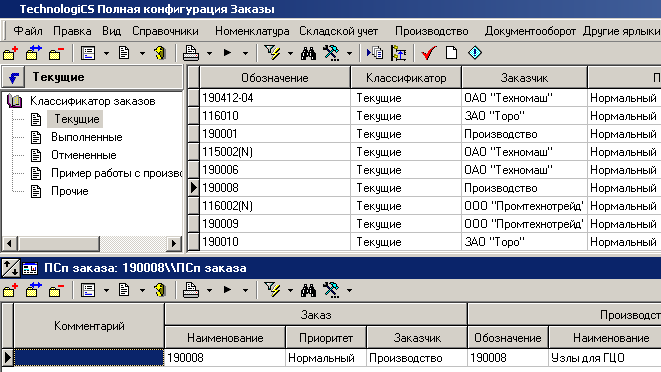This screenshot has height=372, width=661.
Task: Click the wrench and hammer icon in lower toolbar
Action: click(331, 290)
